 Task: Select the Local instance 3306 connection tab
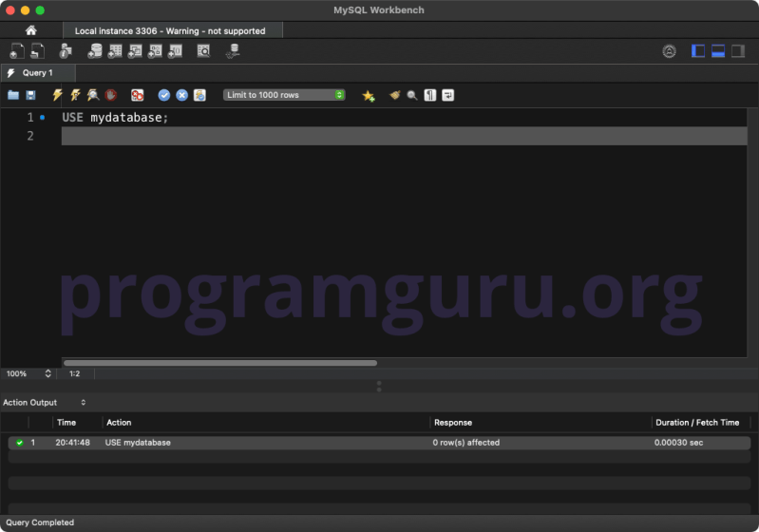tap(172, 30)
